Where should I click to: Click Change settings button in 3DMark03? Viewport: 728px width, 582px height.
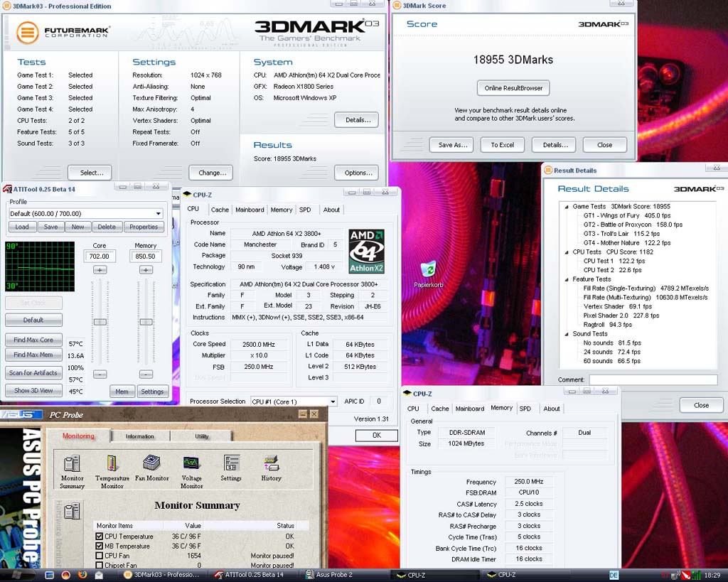[x=210, y=173]
